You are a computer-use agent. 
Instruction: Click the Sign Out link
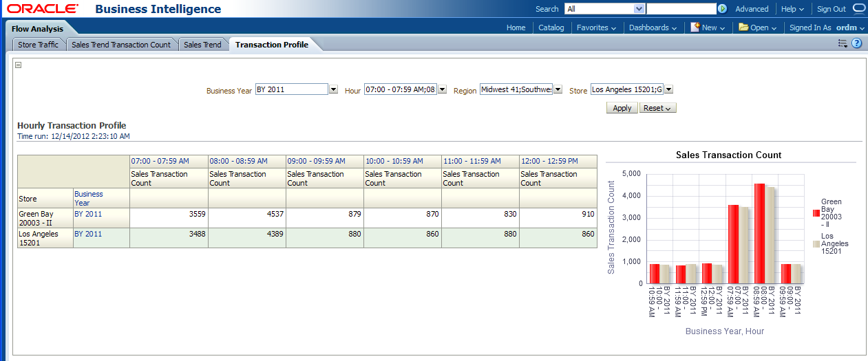pos(831,9)
